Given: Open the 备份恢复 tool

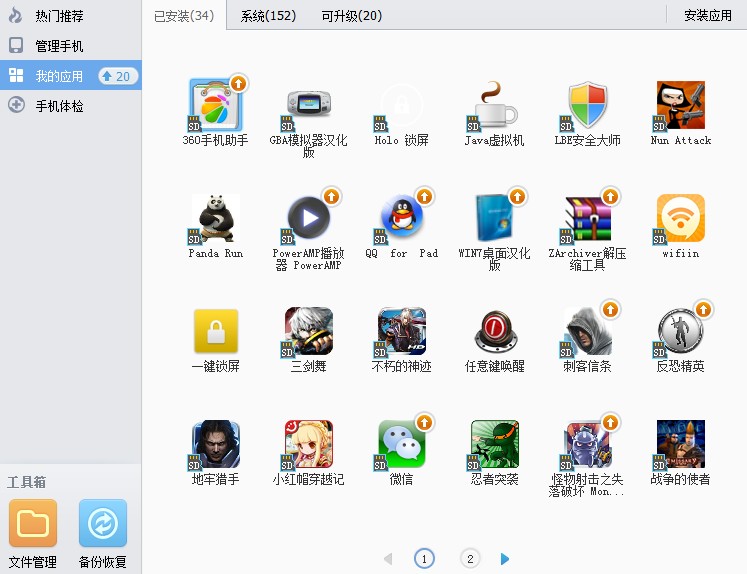Looking at the screenshot, I should click(x=102, y=534).
